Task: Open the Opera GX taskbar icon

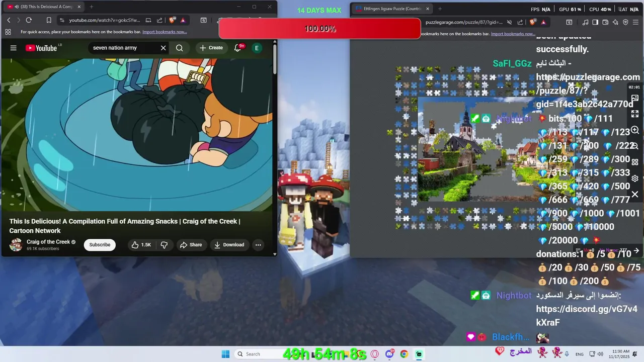Action: [374, 354]
